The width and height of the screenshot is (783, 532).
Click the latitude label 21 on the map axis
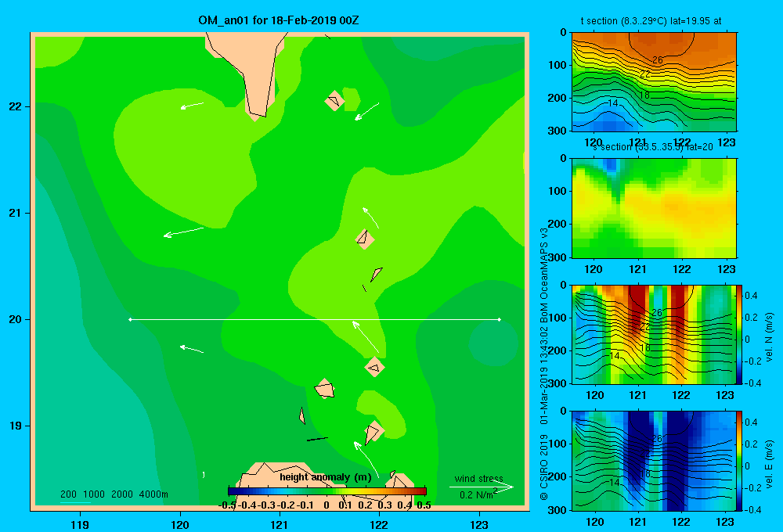click(x=16, y=213)
